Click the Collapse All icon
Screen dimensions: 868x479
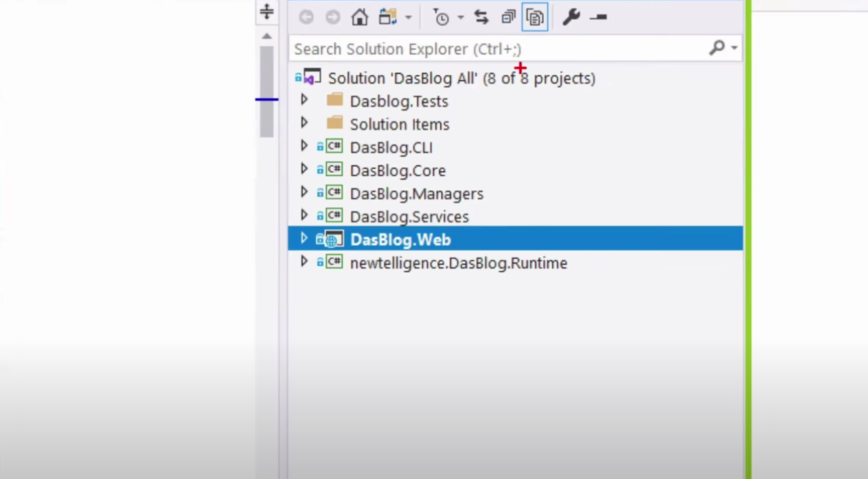(x=508, y=17)
